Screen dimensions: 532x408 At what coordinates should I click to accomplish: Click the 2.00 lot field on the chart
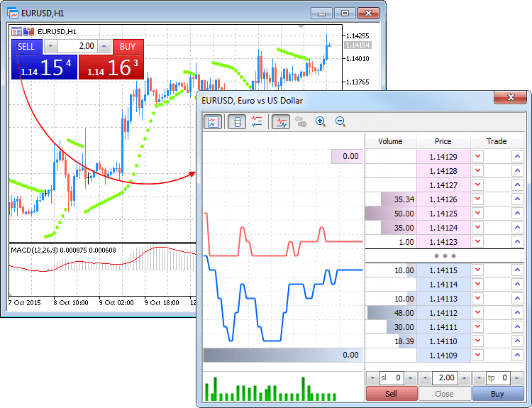77,46
